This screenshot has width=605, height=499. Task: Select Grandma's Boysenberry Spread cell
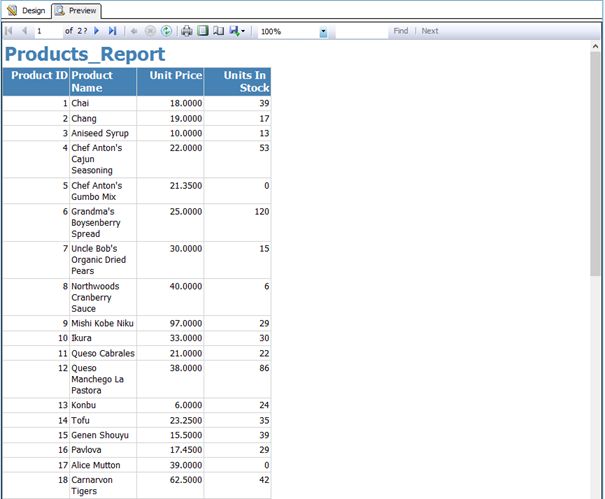point(103,223)
